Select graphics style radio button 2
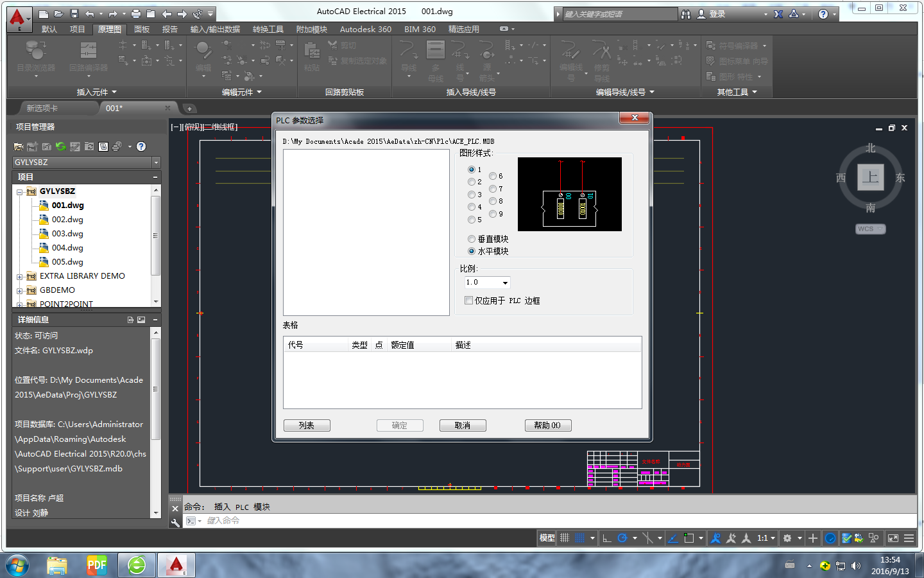 point(472,182)
